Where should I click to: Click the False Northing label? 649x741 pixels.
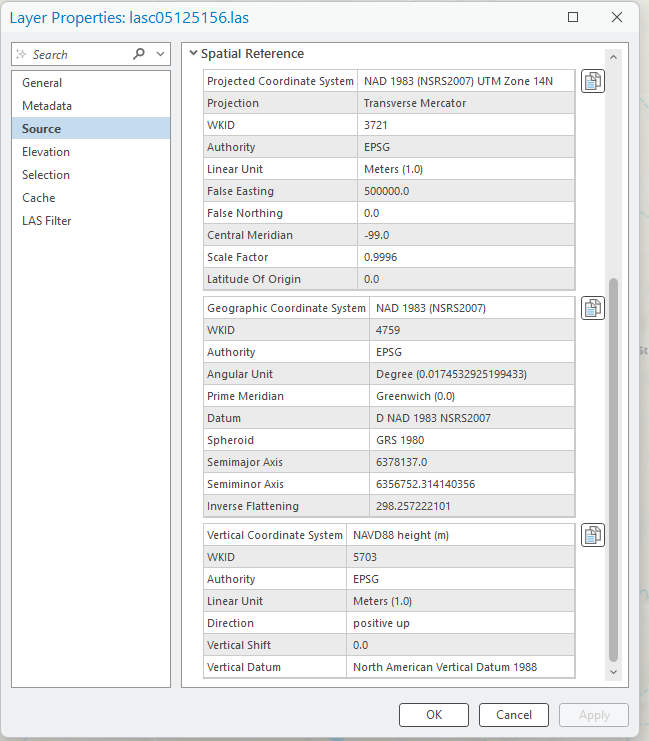(244, 213)
